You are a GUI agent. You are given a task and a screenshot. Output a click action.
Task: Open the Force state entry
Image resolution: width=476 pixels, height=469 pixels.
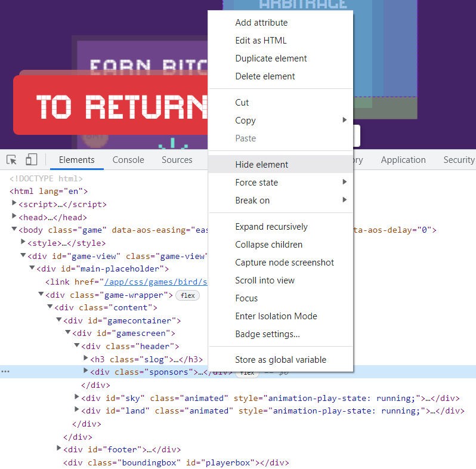pos(280,182)
